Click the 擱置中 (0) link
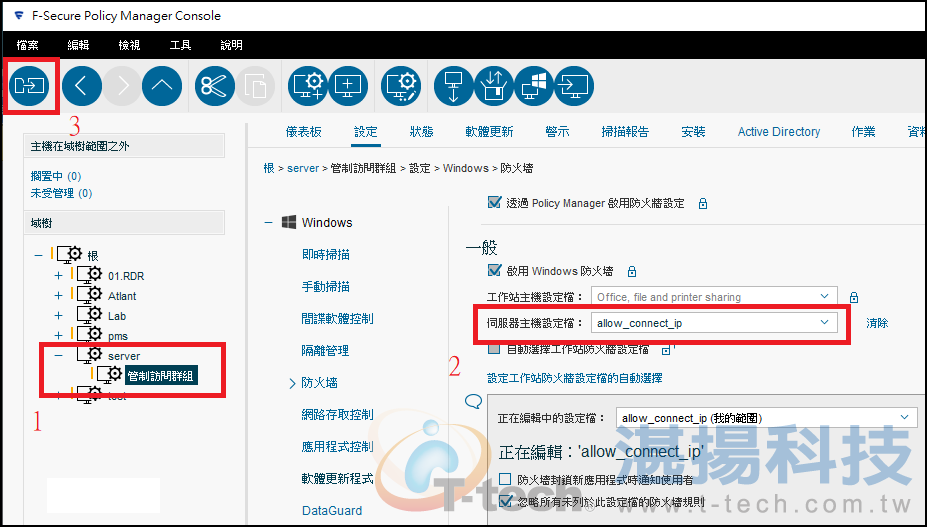The image size is (927, 527). (56, 176)
